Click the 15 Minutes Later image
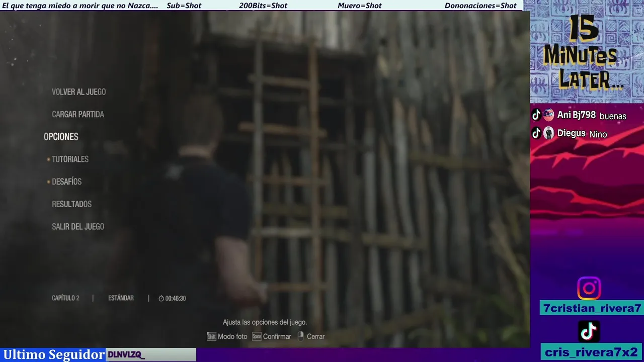Screen dimensions: 644x362 point(587,52)
